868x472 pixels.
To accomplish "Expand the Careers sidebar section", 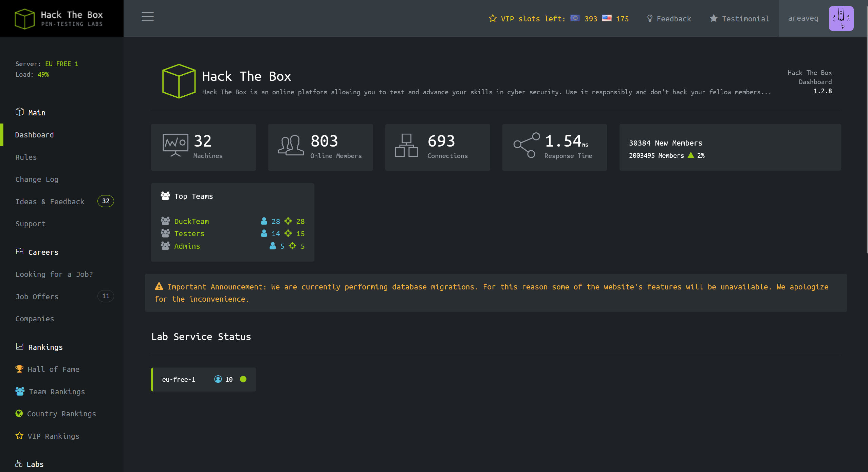I will (43, 252).
